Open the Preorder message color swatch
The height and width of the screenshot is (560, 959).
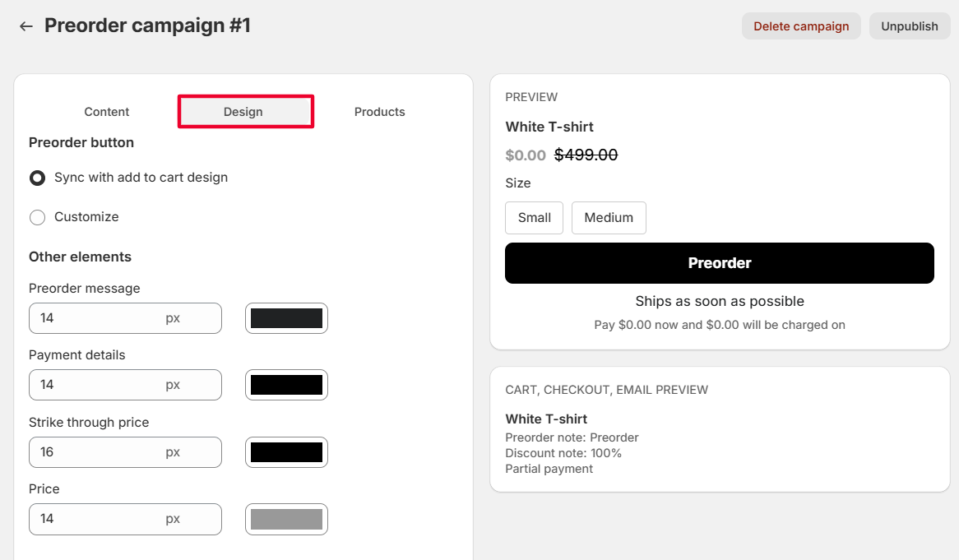point(286,318)
